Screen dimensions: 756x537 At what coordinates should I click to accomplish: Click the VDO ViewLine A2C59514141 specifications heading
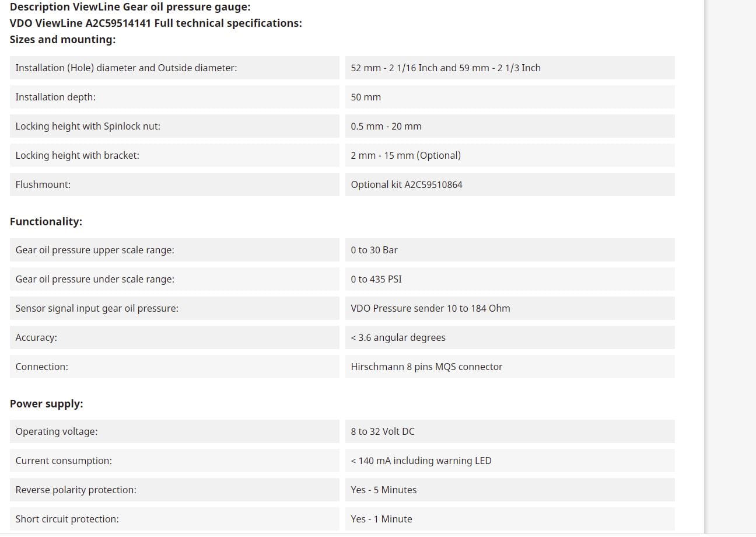point(156,23)
